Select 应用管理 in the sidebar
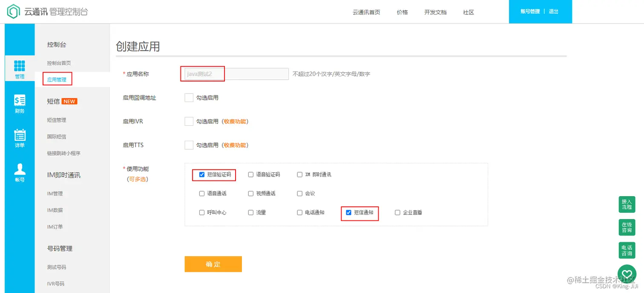Image resolution: width=644 pixels, height=293 pixels. [57, 80]
